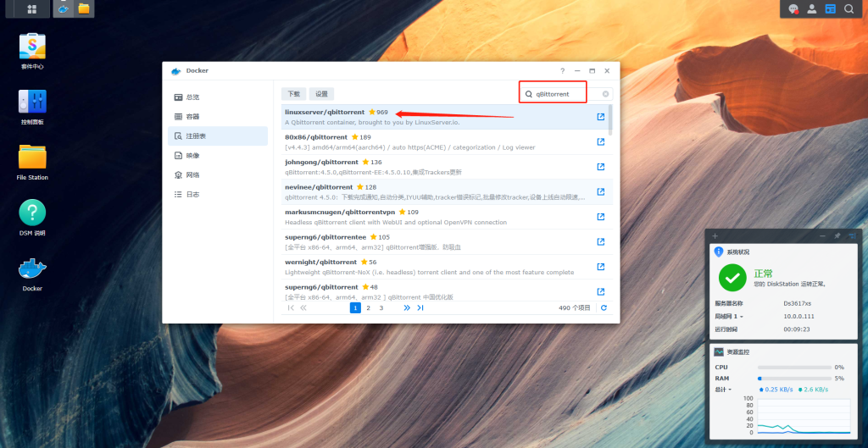The image size is (868, 448).
Task: Click the RAM usage bar in widget
Action: click(794, 379)
